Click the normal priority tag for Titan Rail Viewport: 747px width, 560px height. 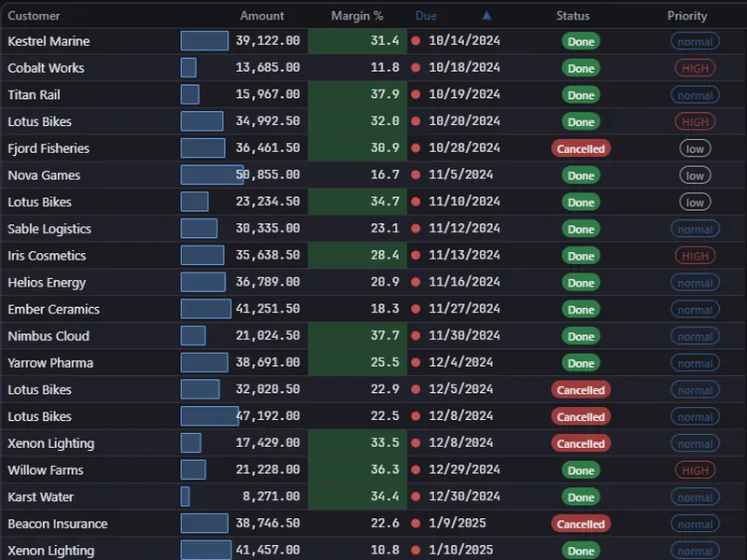tap(695, 95)
